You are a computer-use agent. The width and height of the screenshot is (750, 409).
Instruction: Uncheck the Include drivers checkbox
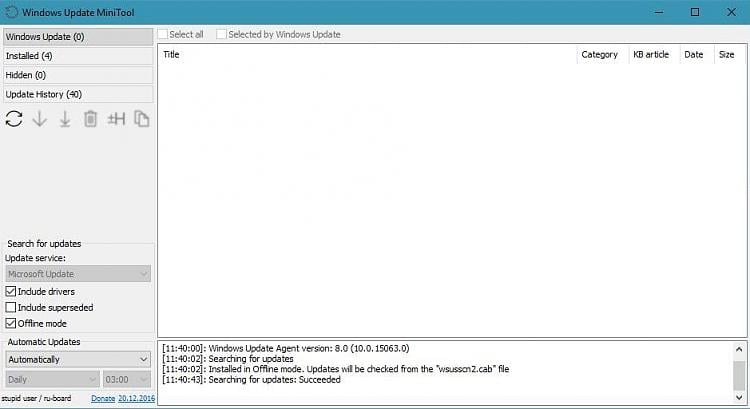pyautogui.click(x=11, y=291)
